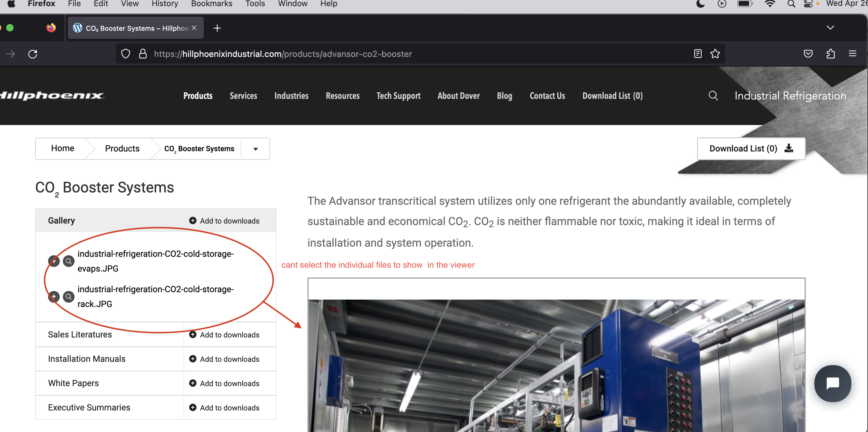Add Gallery section to downloads
Image resolution: width=868 pixels, height=432 pixels.
(x=225, y=220)
